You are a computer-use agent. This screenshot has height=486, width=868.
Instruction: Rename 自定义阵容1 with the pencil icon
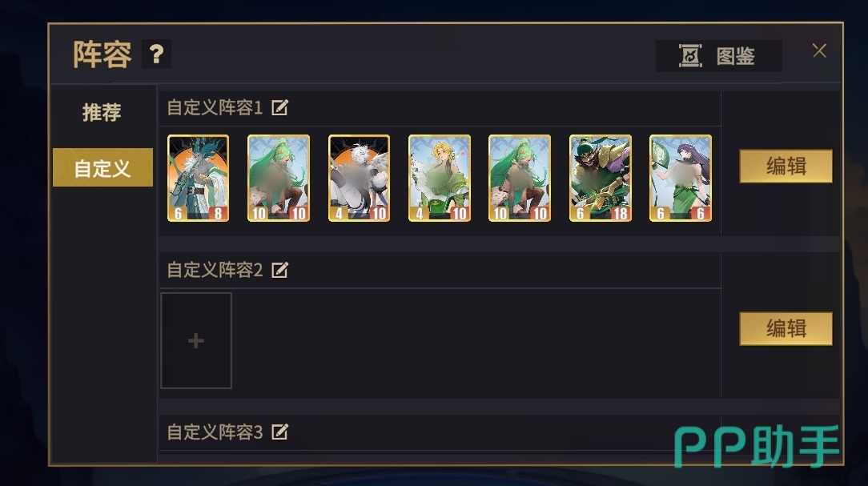point(279,107)
